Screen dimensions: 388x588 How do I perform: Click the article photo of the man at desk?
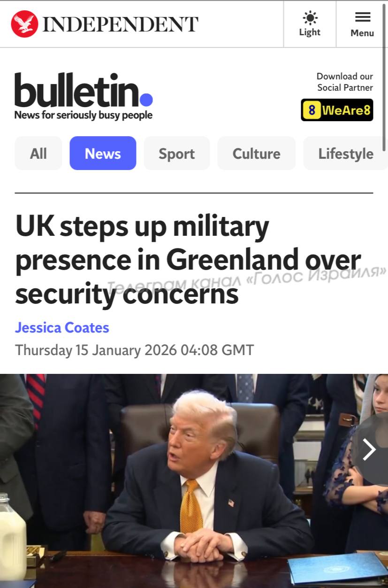point(194,481)
